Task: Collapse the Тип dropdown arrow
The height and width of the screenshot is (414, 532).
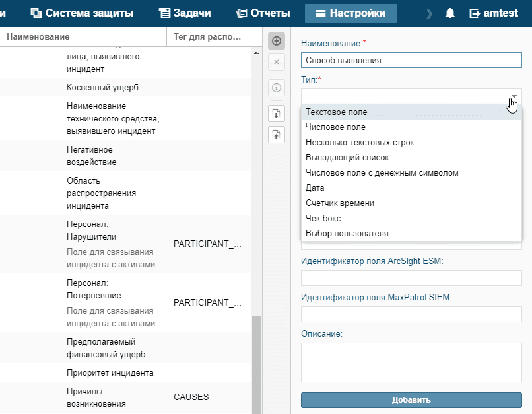Action: [x=514, y=97]
